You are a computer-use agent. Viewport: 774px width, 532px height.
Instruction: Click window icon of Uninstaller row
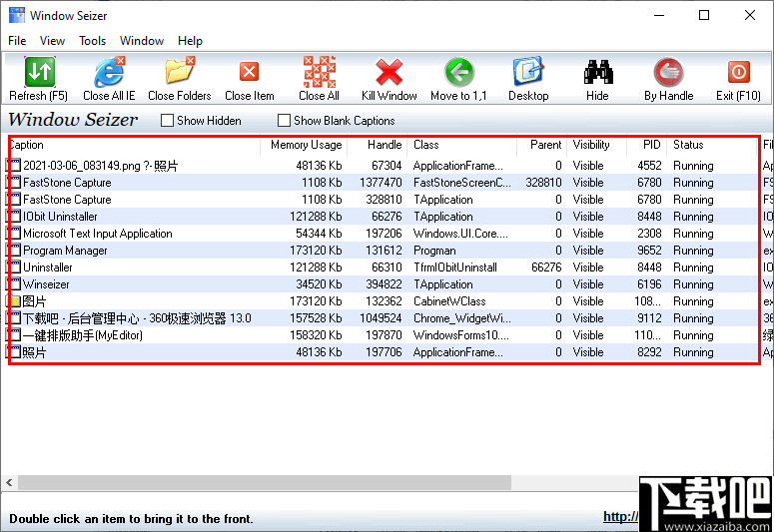14,266
